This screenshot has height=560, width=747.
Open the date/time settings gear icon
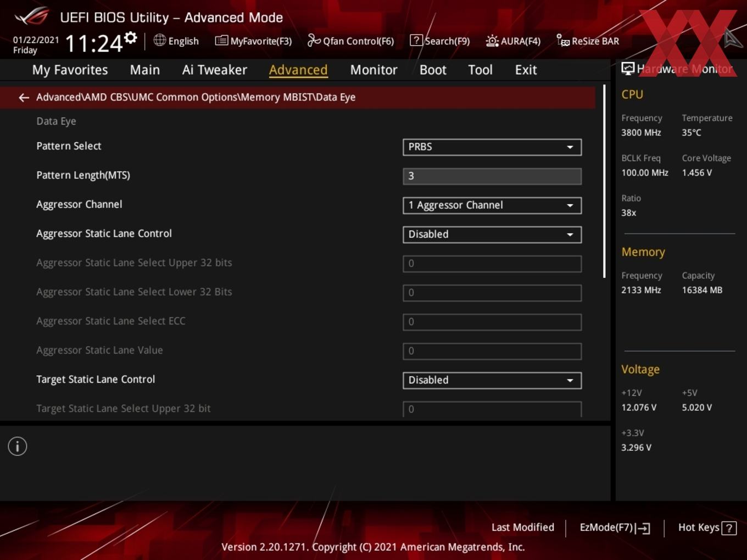[x=131, y=37]
